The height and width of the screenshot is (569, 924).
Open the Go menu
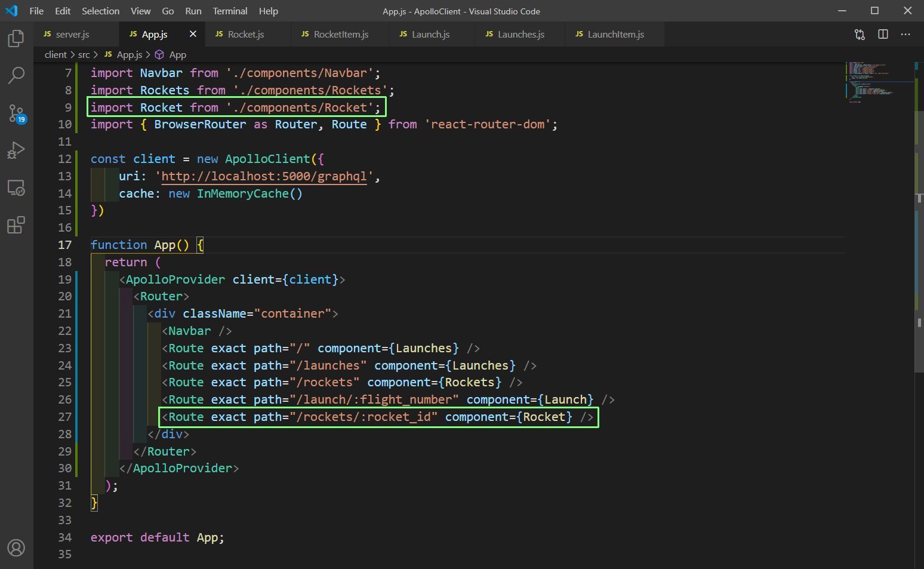(168, 11)
